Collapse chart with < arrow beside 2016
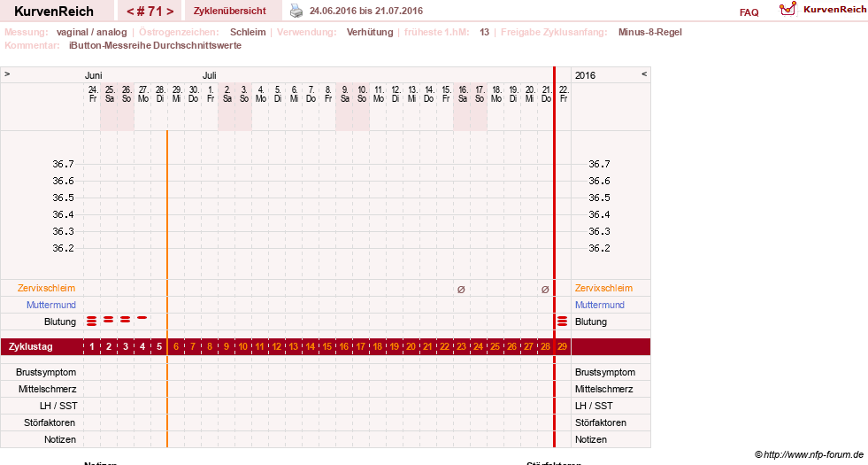The image size is (868, 465). (644, 74)
